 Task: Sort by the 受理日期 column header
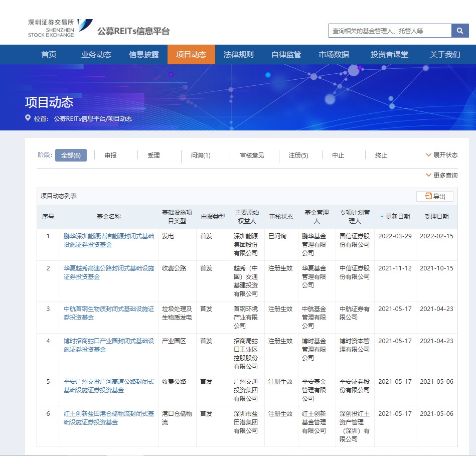(436, 217)
